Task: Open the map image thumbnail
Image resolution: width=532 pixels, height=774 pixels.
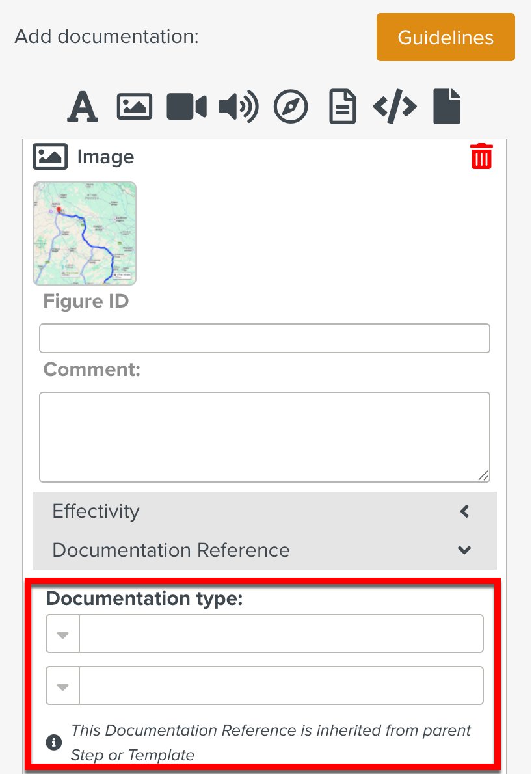Action: 85,234
